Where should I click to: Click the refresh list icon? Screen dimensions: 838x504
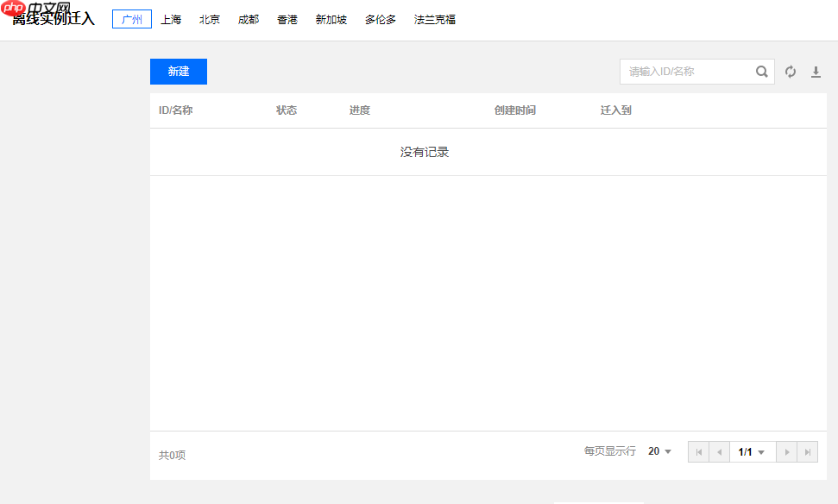coord(791,72)
